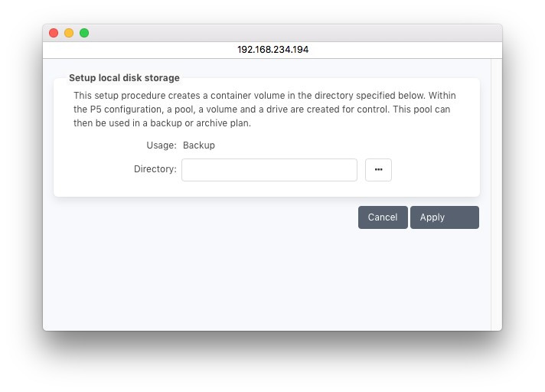The width and height of the screenshot is (545, 392).
Task: Click the 192.168.234.194 address title
Action: point(272,50)
